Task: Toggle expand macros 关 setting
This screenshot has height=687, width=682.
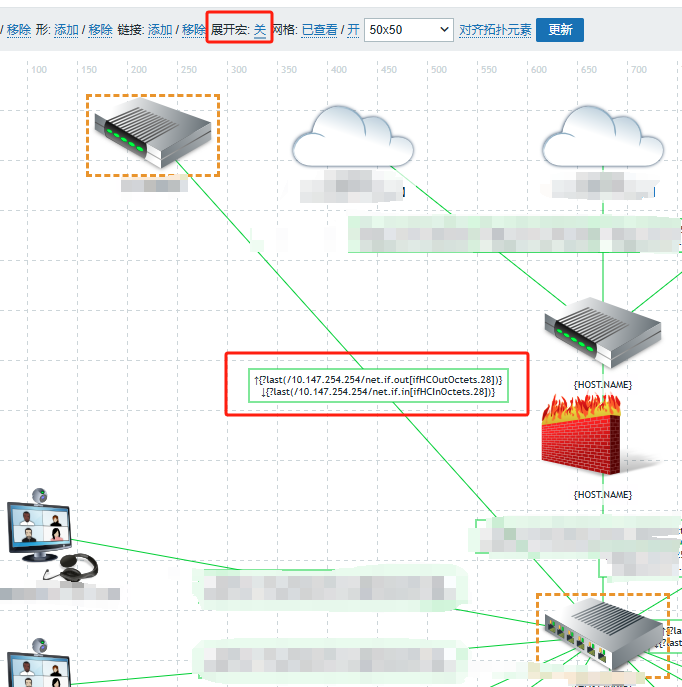Action: pyautogui.click(x=260, y=30)
